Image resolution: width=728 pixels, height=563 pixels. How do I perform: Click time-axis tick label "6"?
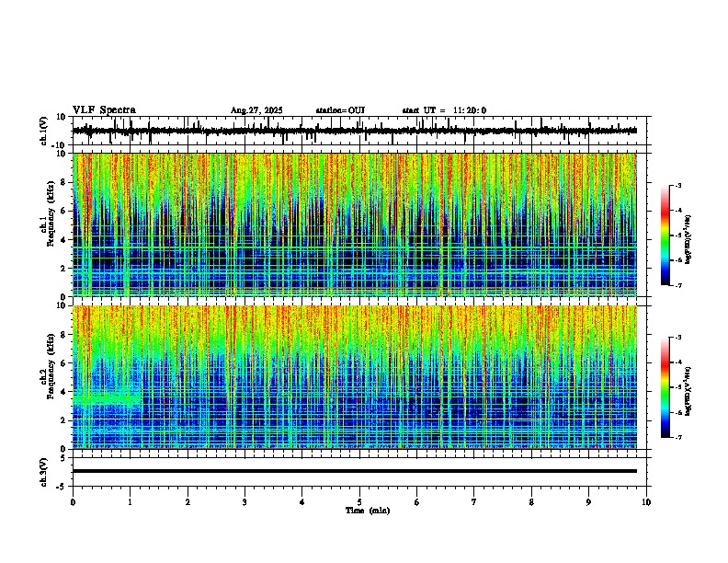pos(416,502)
